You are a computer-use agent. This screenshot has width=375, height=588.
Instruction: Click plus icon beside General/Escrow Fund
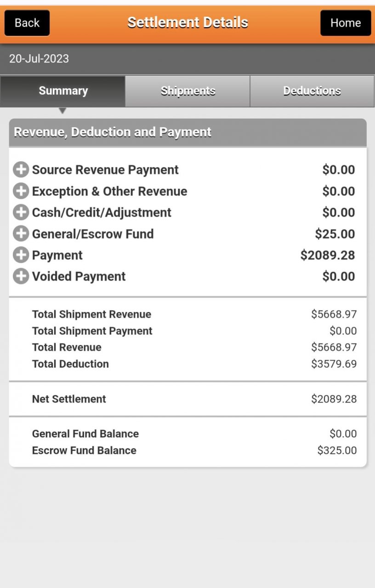pos(21,234)
